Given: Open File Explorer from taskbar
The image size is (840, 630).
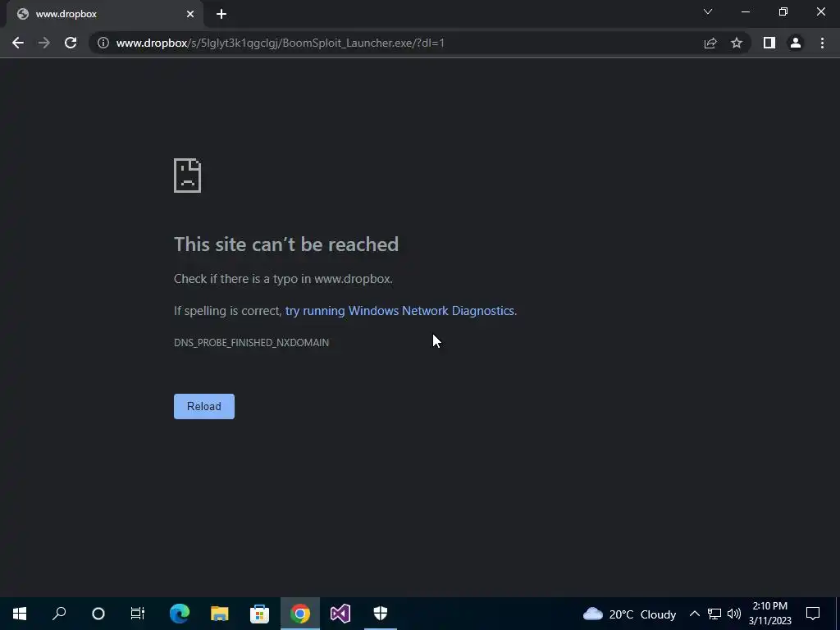Looking at the screenshot, I should point(220,614).
